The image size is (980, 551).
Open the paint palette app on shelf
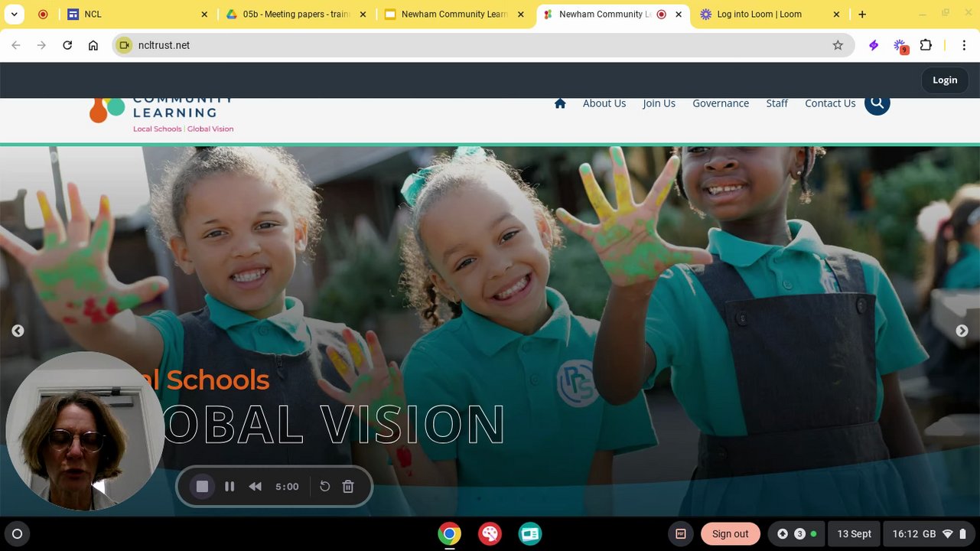pos(490,534)
